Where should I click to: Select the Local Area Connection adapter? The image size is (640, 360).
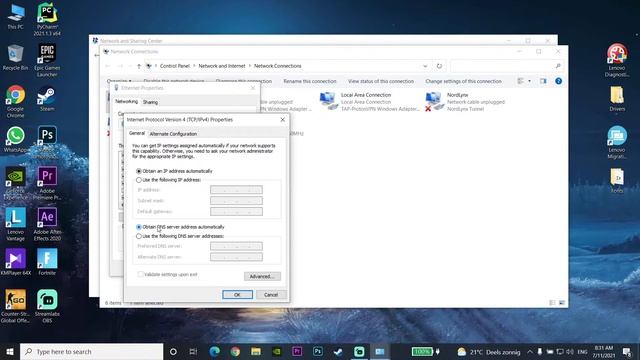(369, 102)
